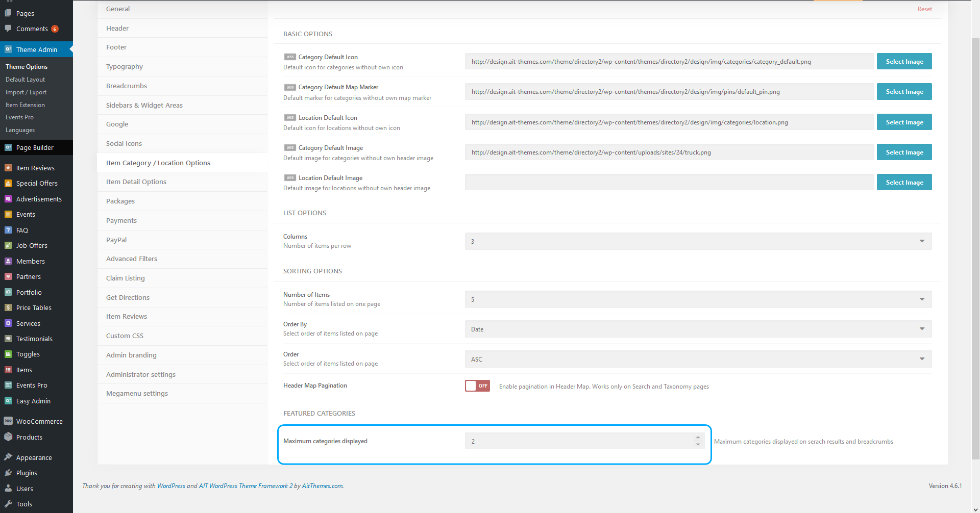Click Select Image for Location Default Icon
The image size is (980, 513).
[x=904, y=122]
